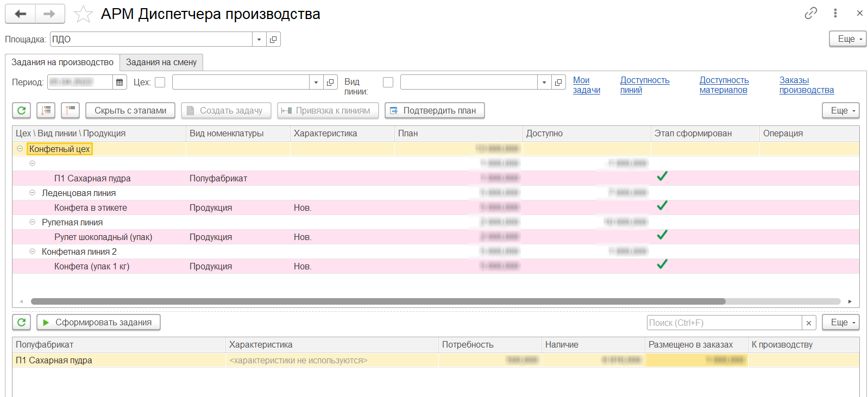Enable the Вид линии filter checkbox
The image size is (868, 397).
coord(388,82)
